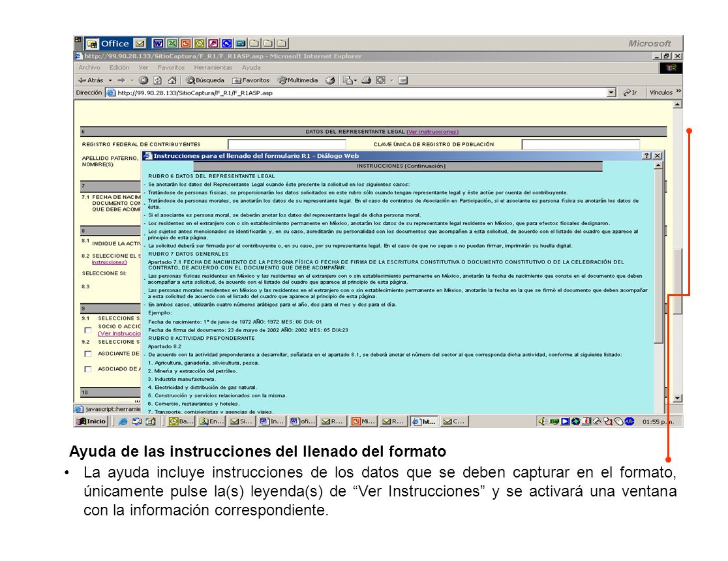Screen dimensions: 728x561
Task: Open the Búsqueda search pane
Action: pos(205,80)
